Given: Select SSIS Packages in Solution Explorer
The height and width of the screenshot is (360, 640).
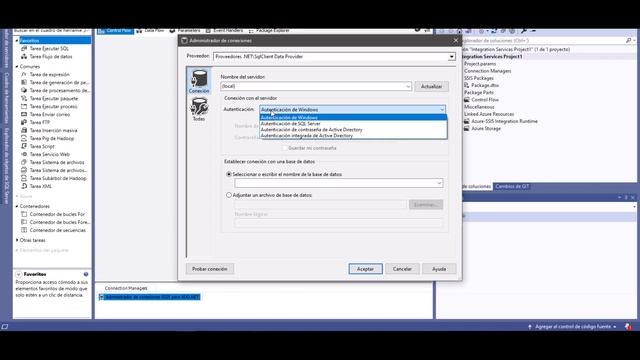Looking at the screenshot, I should [479, 78].
